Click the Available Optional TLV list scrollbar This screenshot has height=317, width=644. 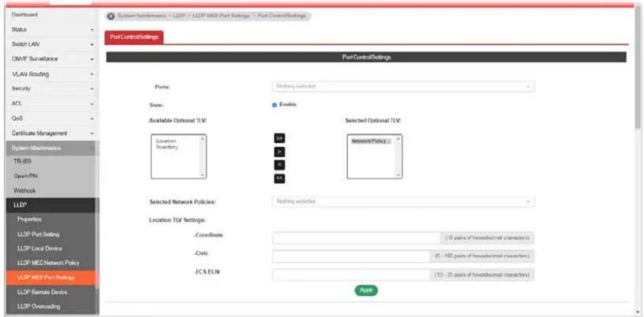tap(202, 156)
